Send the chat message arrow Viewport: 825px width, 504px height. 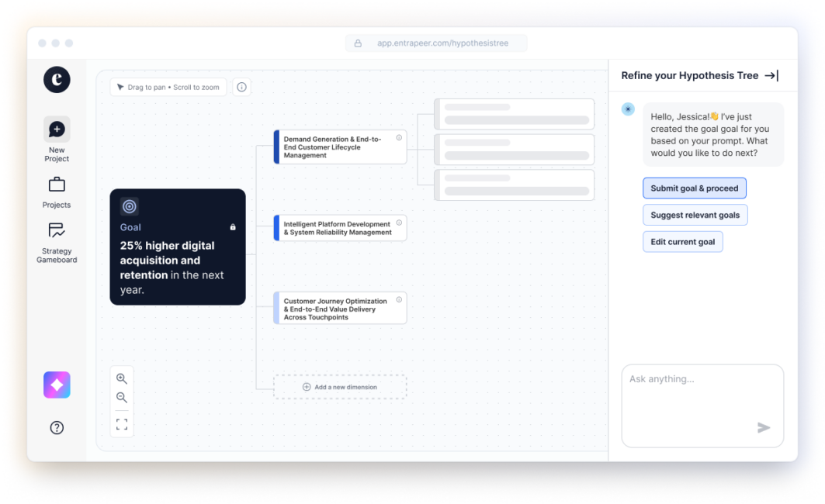[764, 427]
